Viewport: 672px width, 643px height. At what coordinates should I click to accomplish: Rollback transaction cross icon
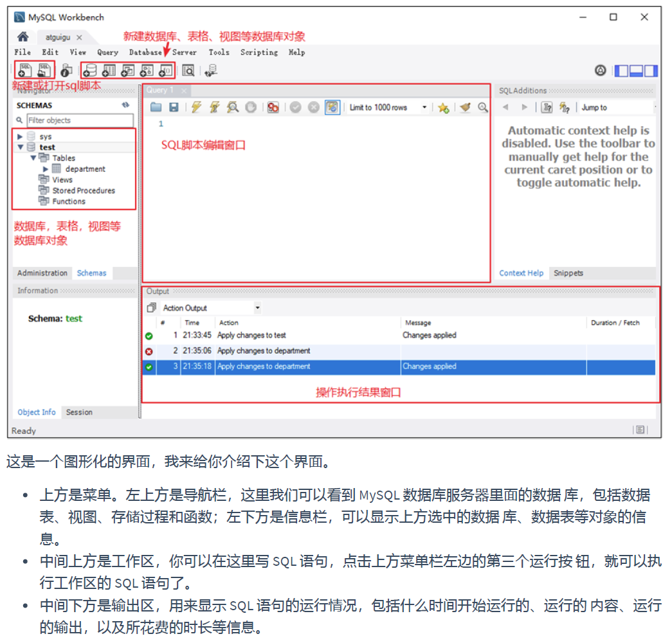[x=314, y=107]
